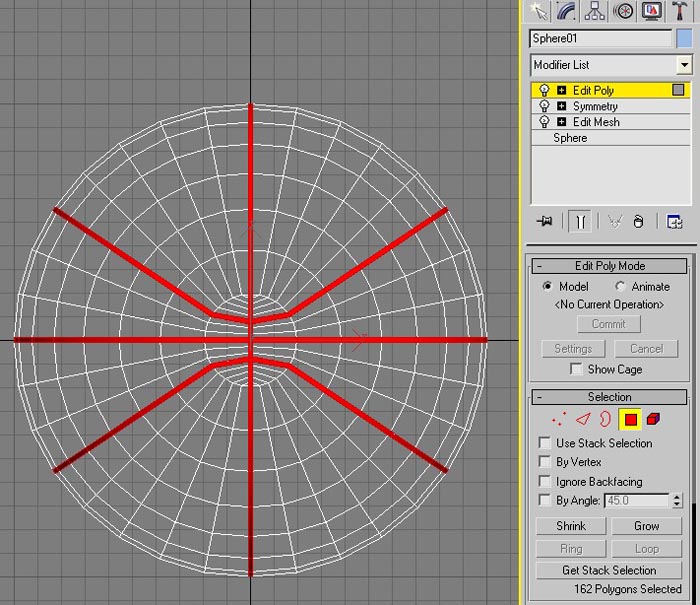
Task: Click the Grow selection button
Action: coord(646,526)
